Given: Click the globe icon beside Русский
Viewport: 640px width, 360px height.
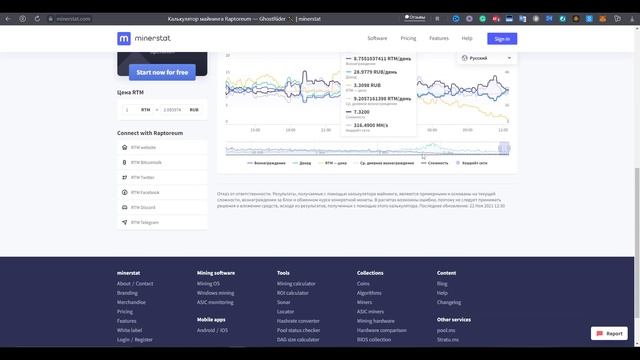Looking at the screenshot, I should pos(464,58).
